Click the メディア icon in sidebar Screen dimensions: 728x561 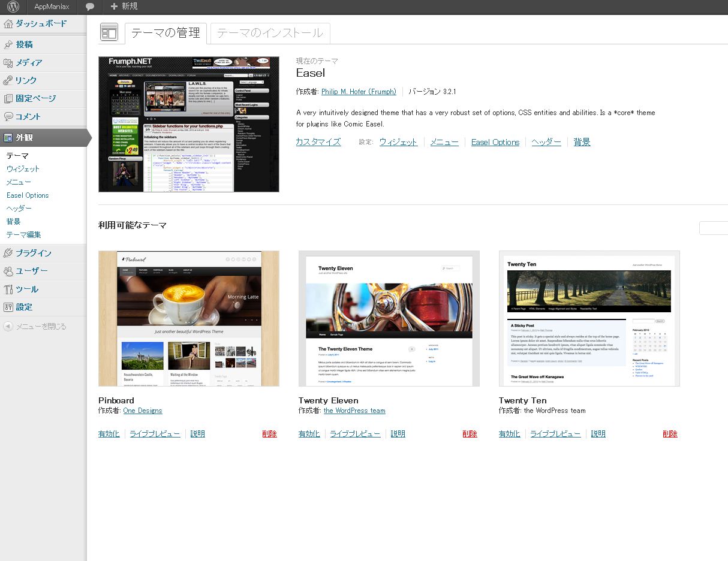(x=8, y=62)
